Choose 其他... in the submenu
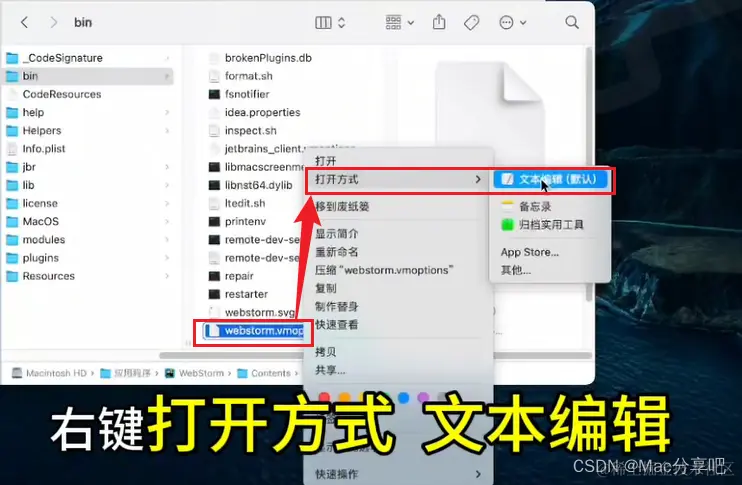This screenshot has width=742, height=485. coord(516,270)
